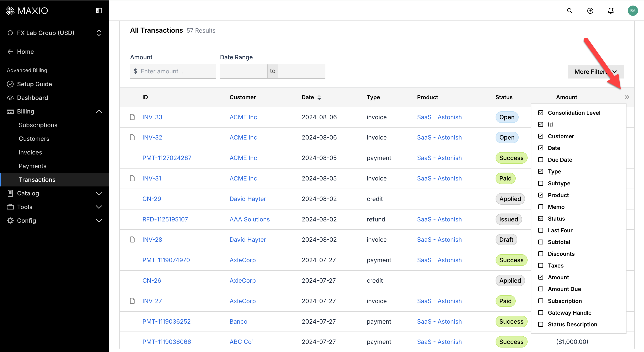The height and width of the screenshot is (352, 644).
Task: Expand the Config section chevron
Action: 99,221
